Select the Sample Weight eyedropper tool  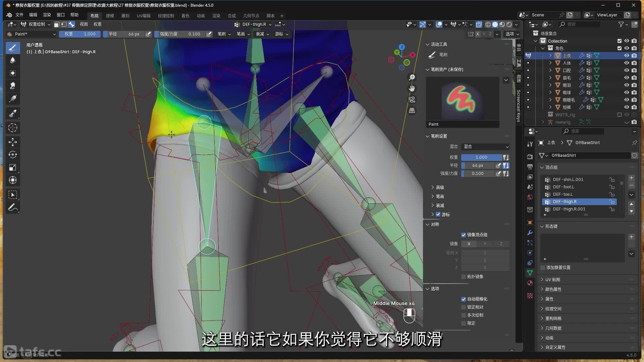click(13, 113)
